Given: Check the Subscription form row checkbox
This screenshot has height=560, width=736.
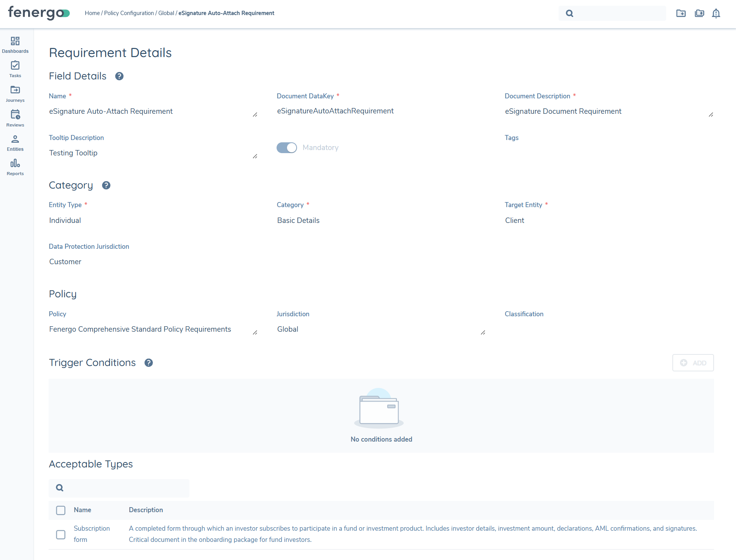Looking at the screenshot, I should click(x=61, y=535).
